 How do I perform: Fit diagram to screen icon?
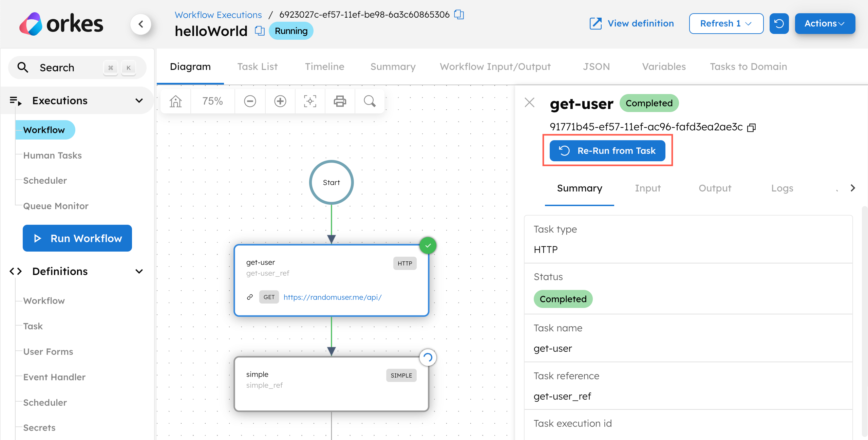tap(310, 101)
